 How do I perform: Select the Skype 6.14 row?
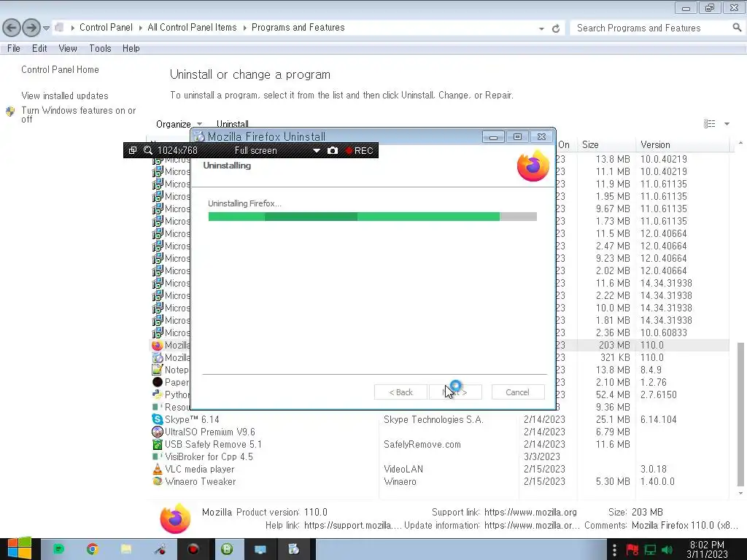point(440,419)
